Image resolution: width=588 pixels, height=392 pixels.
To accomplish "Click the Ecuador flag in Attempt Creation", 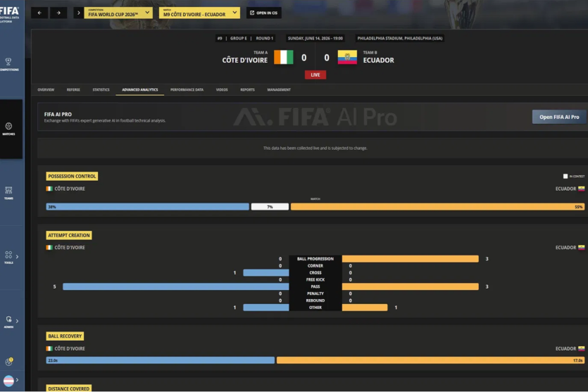I will point(581,248).
